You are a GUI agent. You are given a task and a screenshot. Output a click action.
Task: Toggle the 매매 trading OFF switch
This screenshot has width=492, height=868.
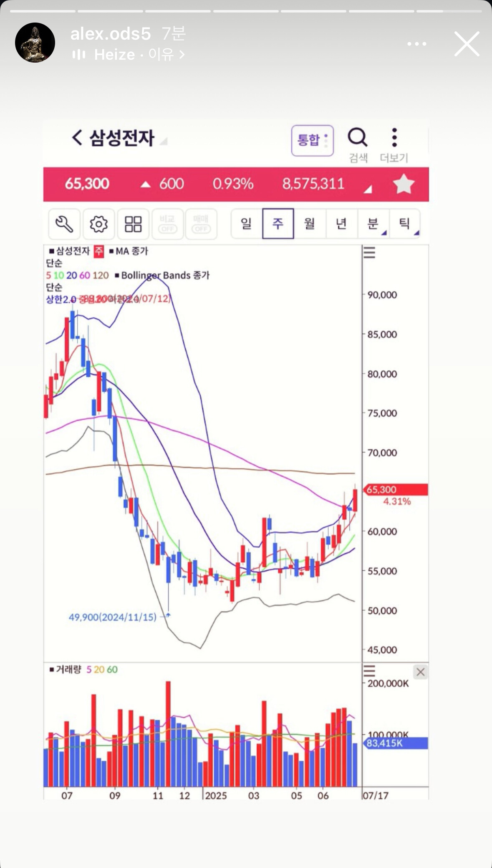[x=201, y=224]
